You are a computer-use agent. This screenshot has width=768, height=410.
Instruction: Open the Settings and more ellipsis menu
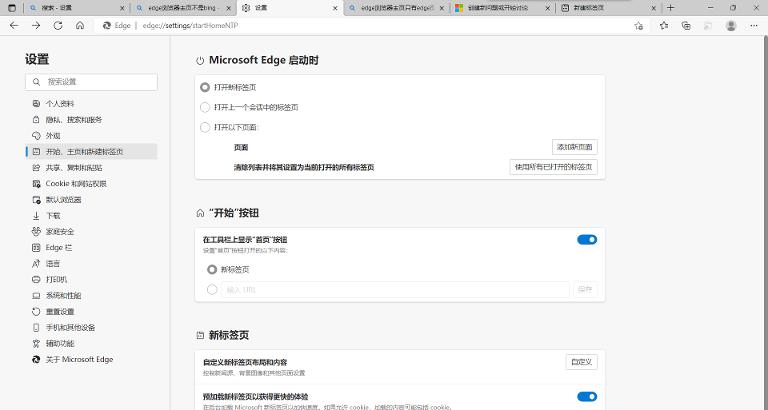(x=754, y=25)
